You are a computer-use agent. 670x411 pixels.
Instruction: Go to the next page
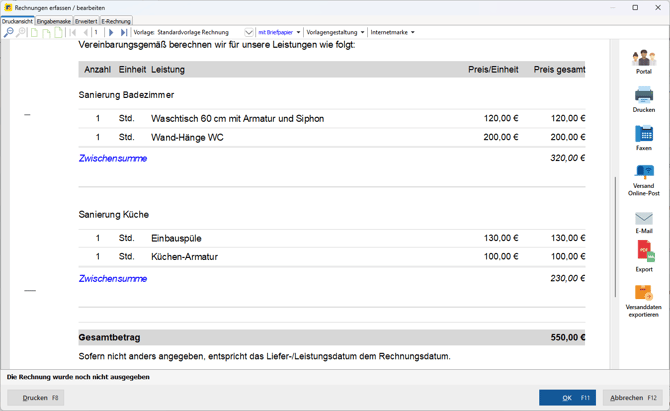[111, 32]
